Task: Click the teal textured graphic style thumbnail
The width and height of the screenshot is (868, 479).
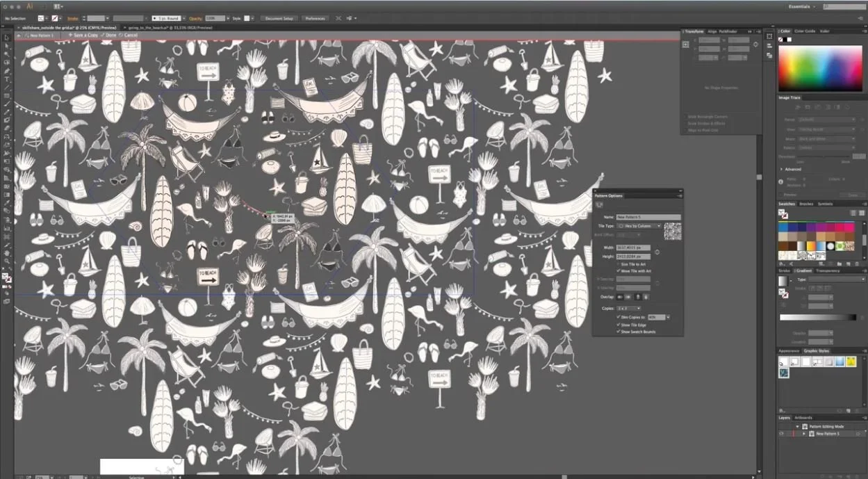Action: pos(784,373)
